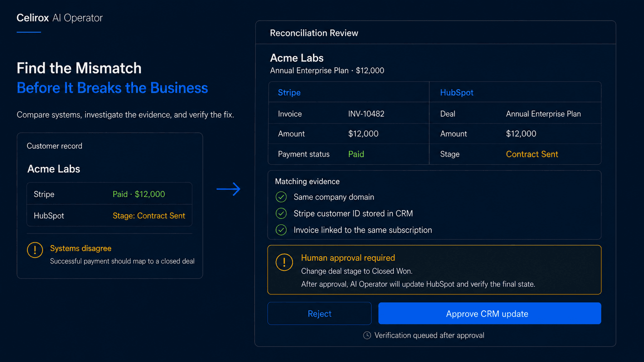644x362 pixels.
Task: Click the Customer record label
Action: point(54,146)
